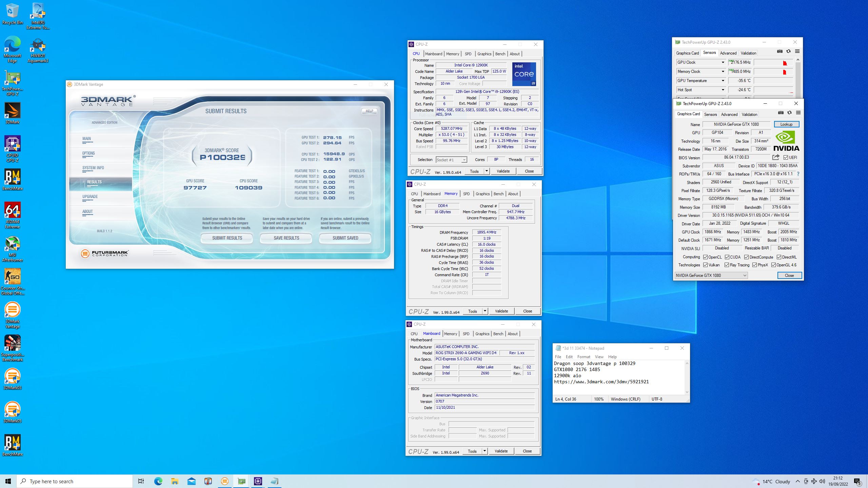Click the GPU Clock sensor graph

click(x=773, y=62)
